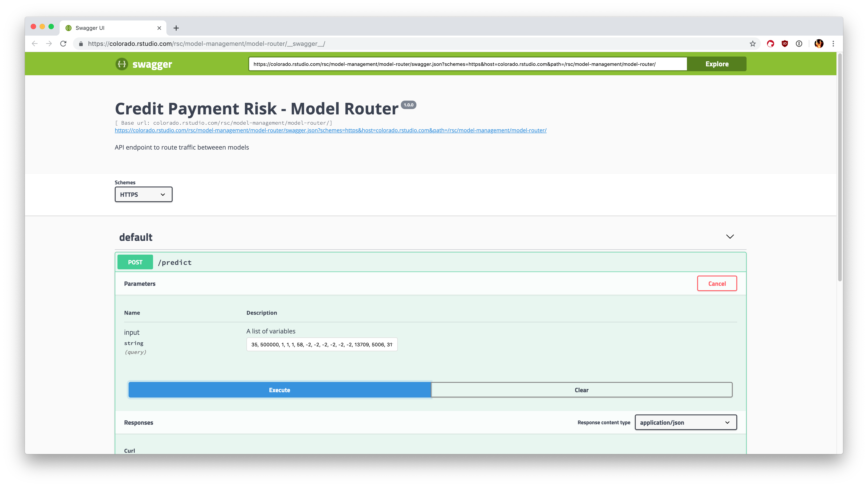Click the macOS yellow minimize button
The image size is (868, 487).
[x=42, y=27]
